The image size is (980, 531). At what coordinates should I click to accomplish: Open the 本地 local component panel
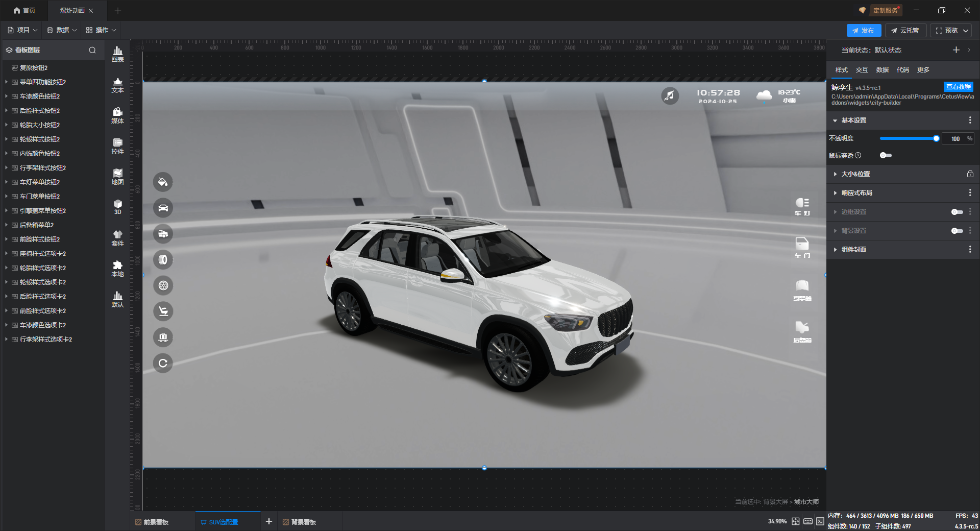pos(117,269)
